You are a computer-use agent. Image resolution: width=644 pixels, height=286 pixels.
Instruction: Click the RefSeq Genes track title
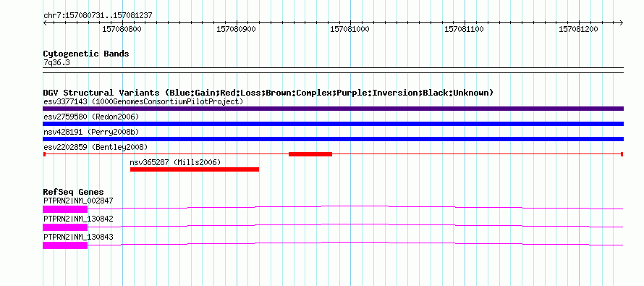click(74, 193)
